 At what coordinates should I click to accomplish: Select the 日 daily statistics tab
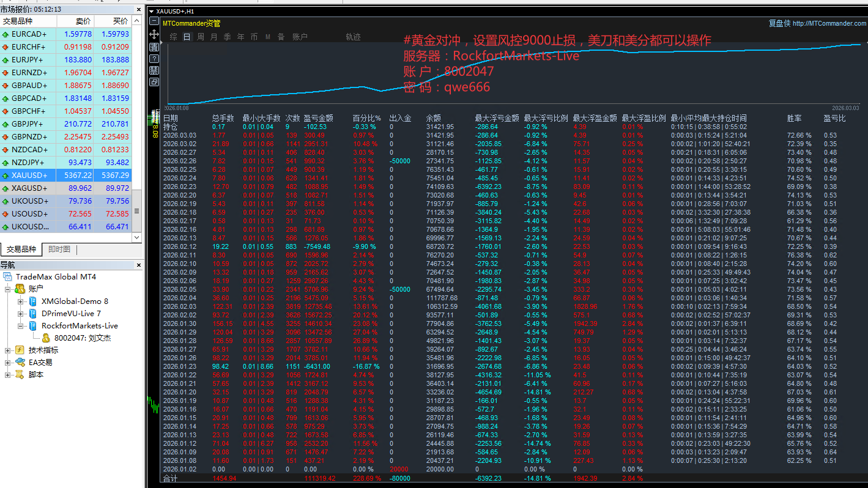(x=187, y=37)
